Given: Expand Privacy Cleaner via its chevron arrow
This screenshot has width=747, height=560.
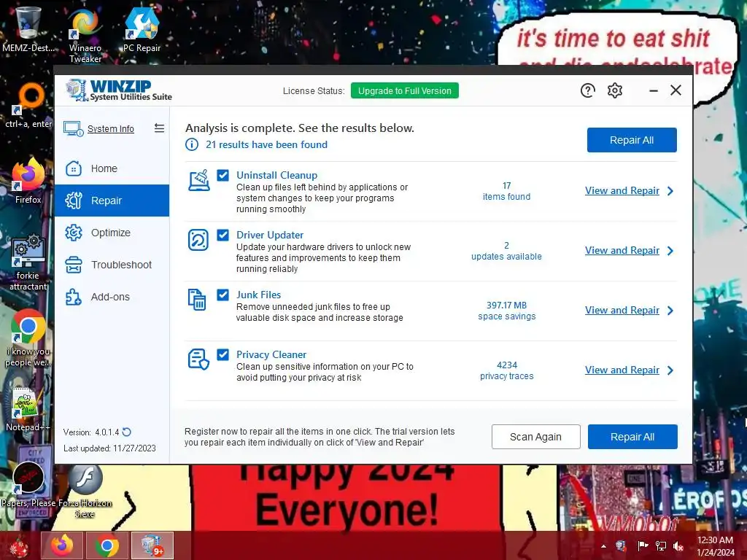Looking at the screenshot, I should 670,370.
